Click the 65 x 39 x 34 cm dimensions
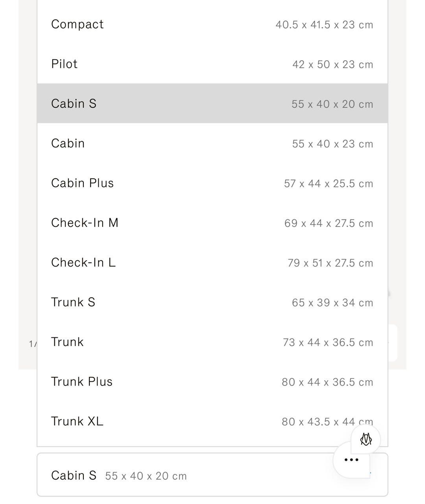This screenshot has width=425, height=504. tap(332, 303)
